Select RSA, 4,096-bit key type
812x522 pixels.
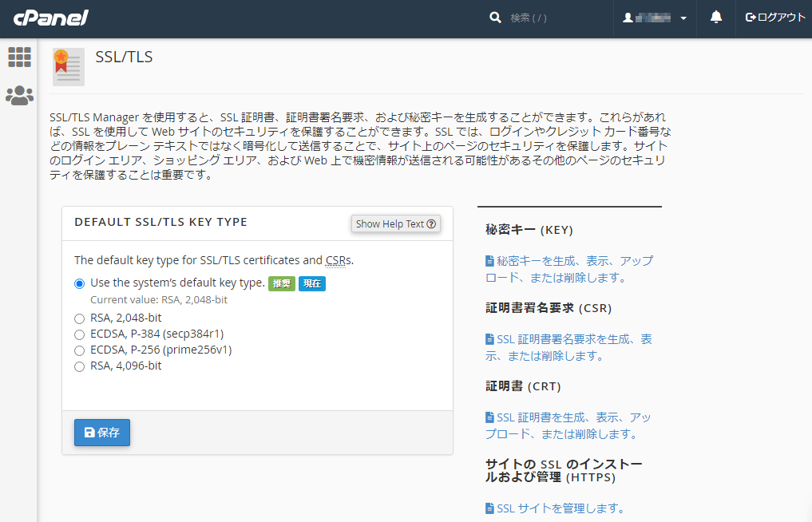(79, 366)
